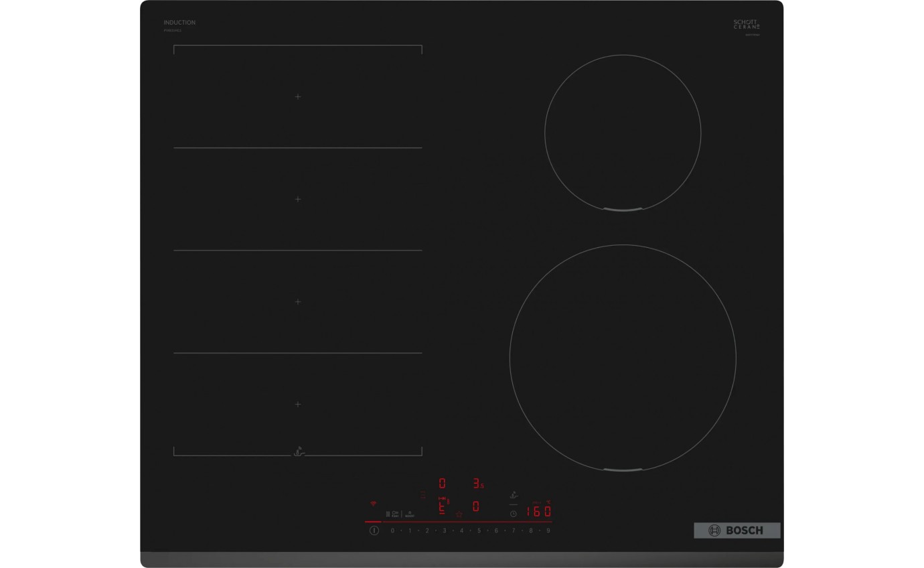Tap the Schott Ceran label
Viewport: 924px width, 568px height.
[745, 25]
